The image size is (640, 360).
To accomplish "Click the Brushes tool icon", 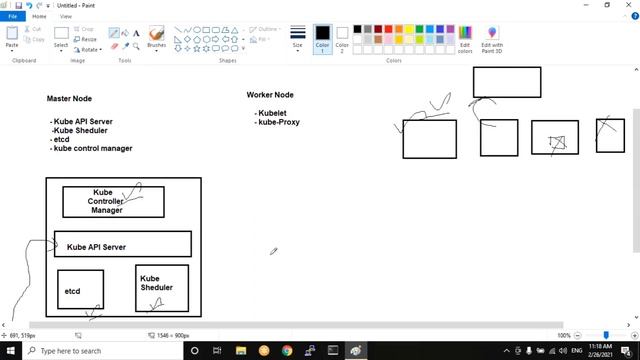I will (156, 33).
